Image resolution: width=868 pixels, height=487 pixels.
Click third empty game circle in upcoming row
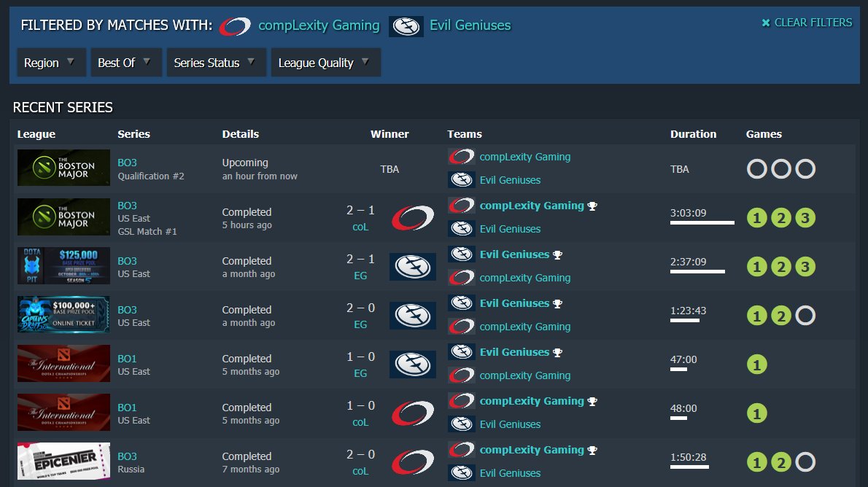point(805,169)
